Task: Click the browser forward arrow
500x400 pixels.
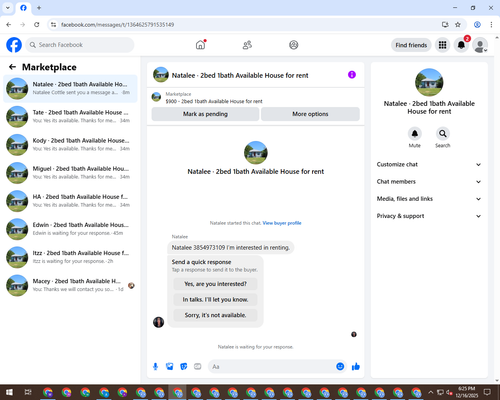Action: click(23, 25)
